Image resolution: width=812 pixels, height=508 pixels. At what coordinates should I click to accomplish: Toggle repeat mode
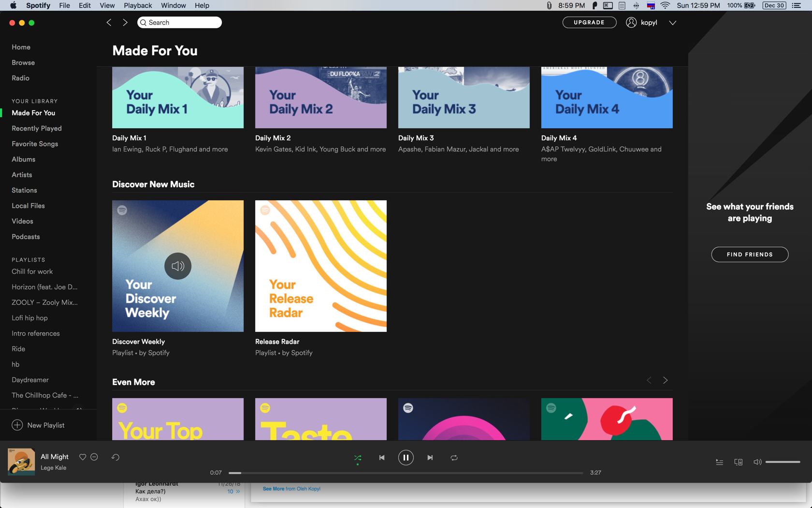click(x=454, y=458)
